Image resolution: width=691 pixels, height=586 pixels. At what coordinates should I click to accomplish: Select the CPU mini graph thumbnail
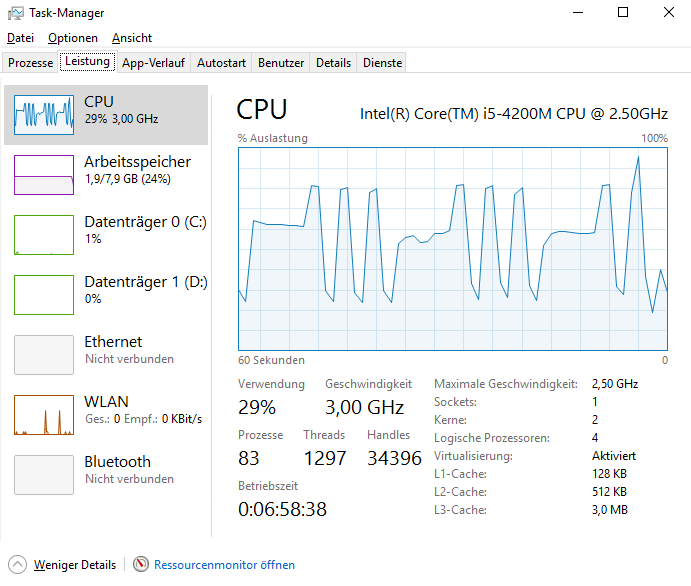(x=44, y=115)
